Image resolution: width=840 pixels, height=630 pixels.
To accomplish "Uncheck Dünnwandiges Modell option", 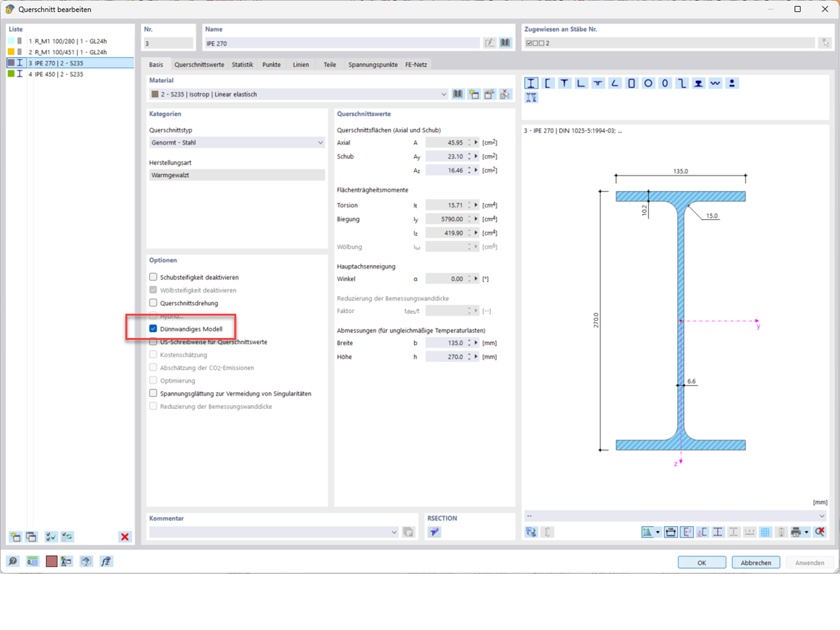I will tap(153, 329).
